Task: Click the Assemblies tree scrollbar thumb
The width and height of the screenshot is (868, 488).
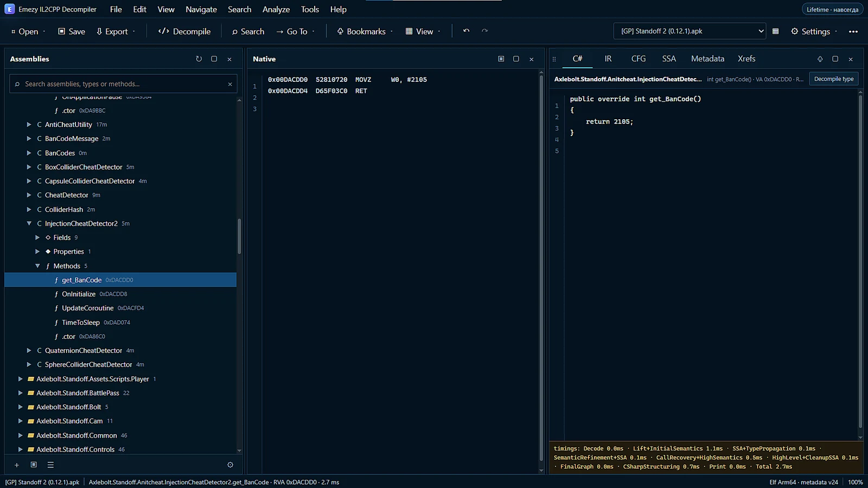Action: (x=239, y=236)
